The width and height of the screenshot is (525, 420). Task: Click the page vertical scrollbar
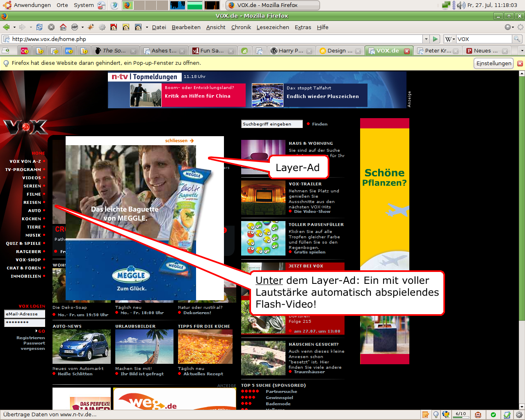522,240
